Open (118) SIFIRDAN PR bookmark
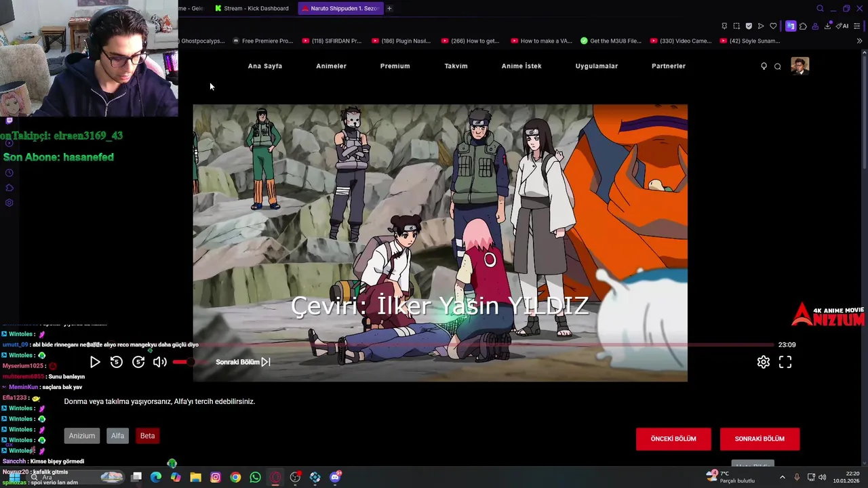The image size is (868, 488). click(332, 41)
